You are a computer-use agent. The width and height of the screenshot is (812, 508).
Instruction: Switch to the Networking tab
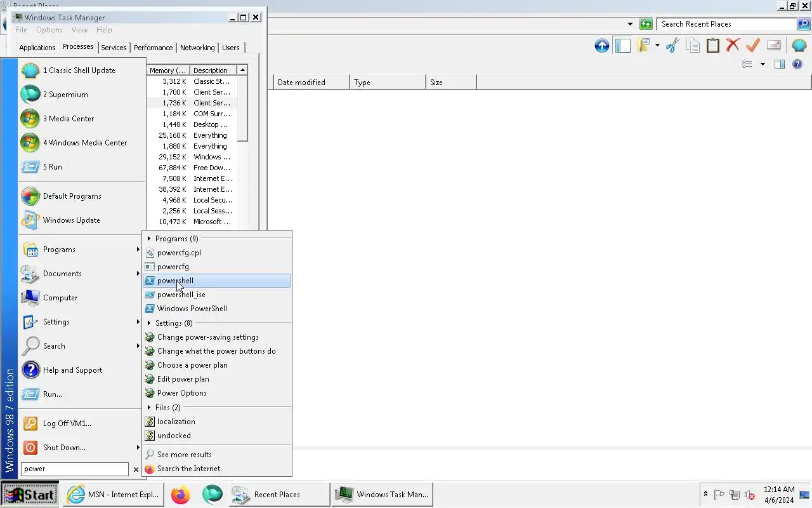197,48
